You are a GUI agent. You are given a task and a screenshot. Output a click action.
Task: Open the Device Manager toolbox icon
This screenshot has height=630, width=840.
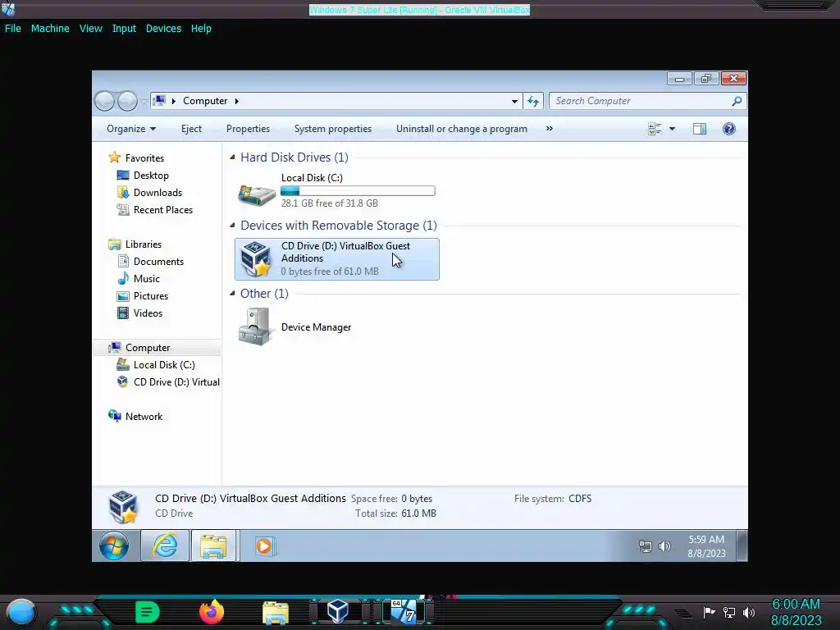(x=254, y=326)
